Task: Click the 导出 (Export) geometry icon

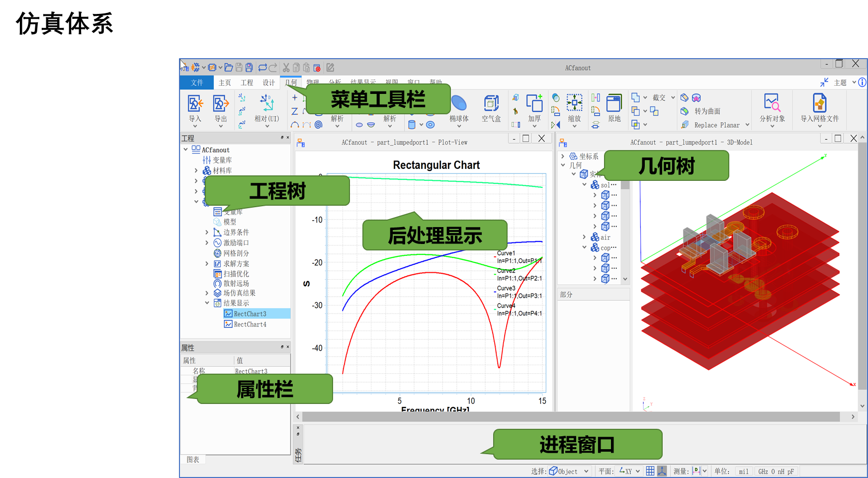Action: pyautogui.click(x=220, y=104)
